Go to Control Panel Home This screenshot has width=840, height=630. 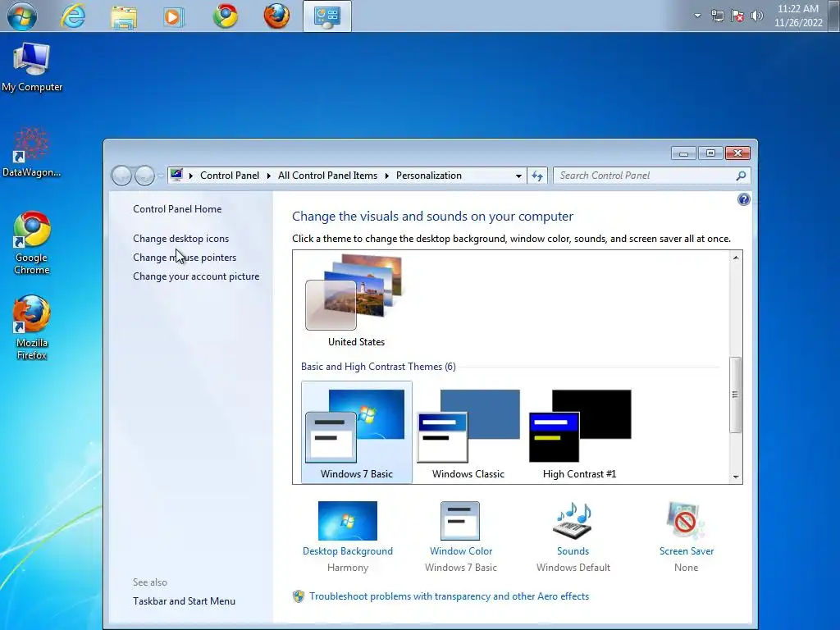tap(177, 209)
